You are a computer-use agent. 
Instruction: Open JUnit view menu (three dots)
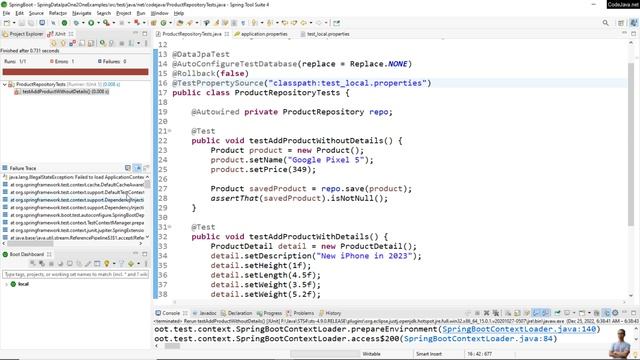pos(146,43)
